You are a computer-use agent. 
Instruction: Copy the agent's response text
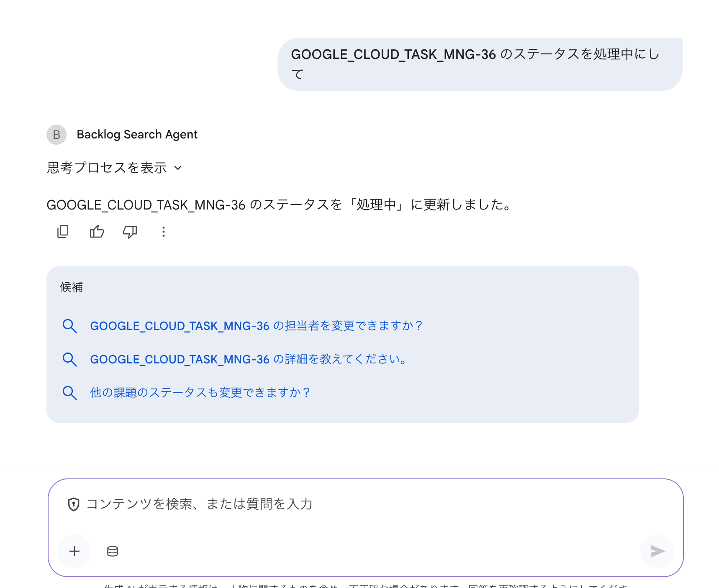click(63, 232)
